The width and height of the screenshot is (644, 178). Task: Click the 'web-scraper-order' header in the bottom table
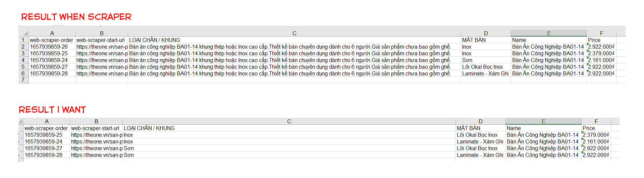46,128
